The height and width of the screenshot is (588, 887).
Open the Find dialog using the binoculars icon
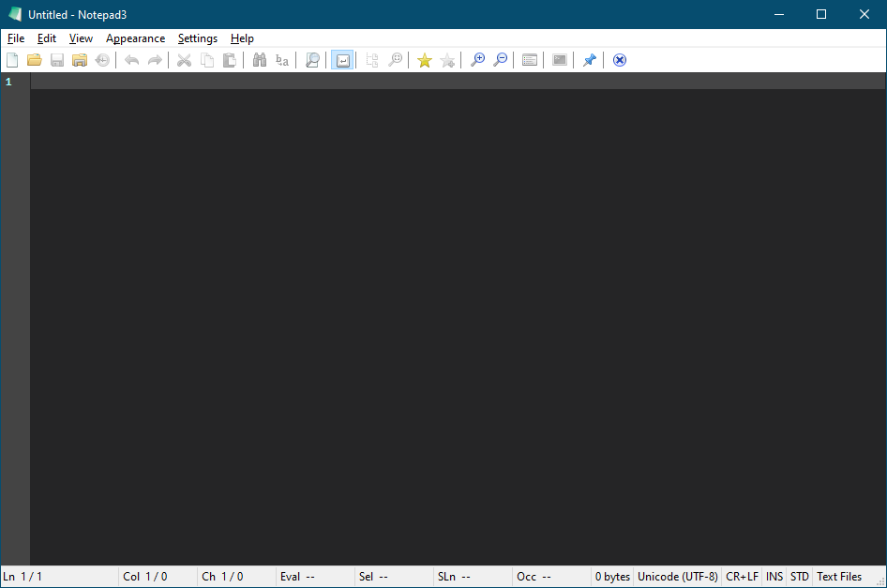click(x=260, y=59)
